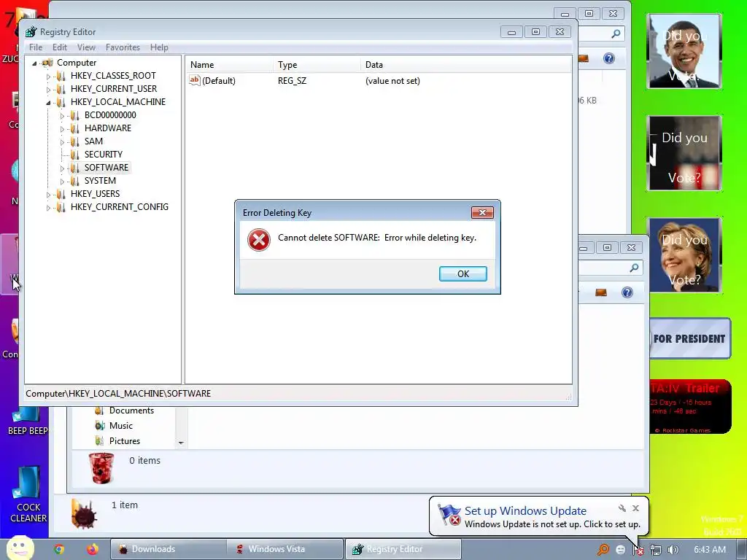The width and height of the screenshot is (747, 560).
Task: Open Documents in the Explorer navigation pane
Action: tap(131, 411)
